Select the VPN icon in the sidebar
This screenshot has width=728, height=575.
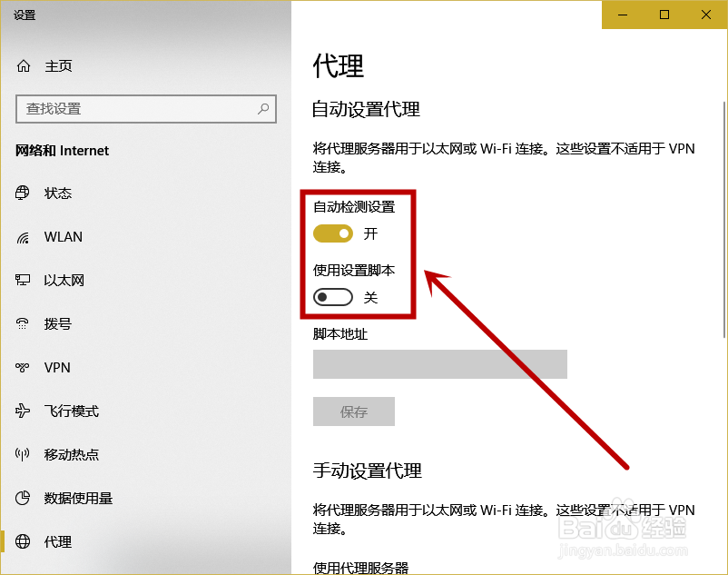(22, 367)
